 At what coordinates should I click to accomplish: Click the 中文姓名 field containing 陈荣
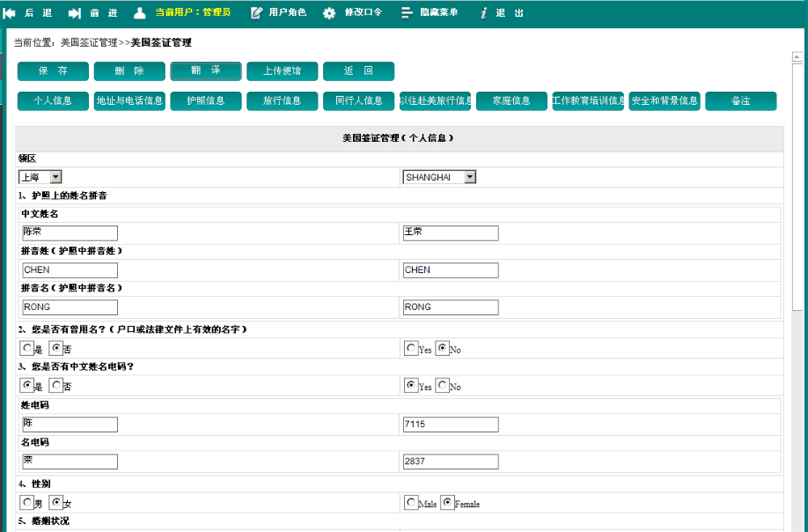click(x=70, y=232)
